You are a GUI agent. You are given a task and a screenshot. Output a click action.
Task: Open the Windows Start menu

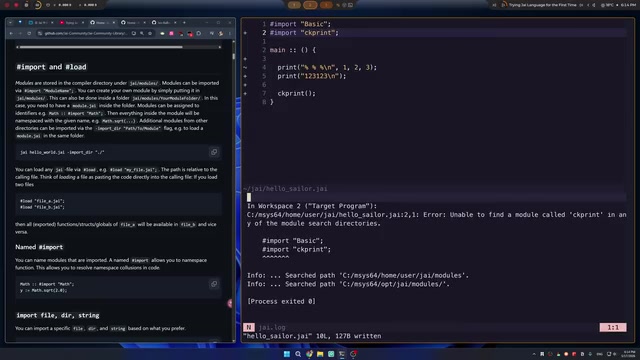(x=287, y=354)
